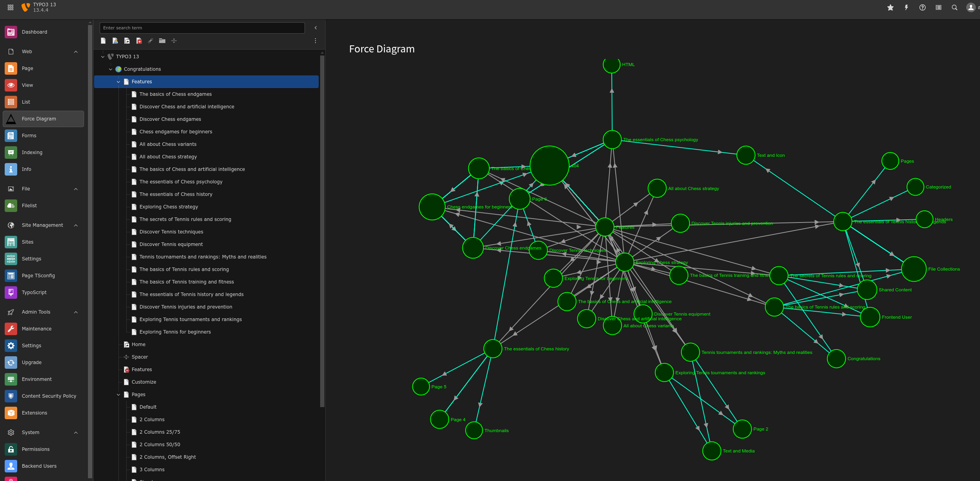Collapse the Site Management group

pyautogui.click(x=76, y=225)
